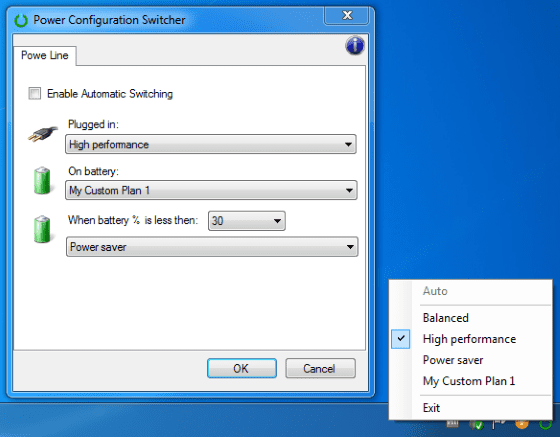
Task: Open the Power saver low battery plan dropdown
Action: click(212, 247)
